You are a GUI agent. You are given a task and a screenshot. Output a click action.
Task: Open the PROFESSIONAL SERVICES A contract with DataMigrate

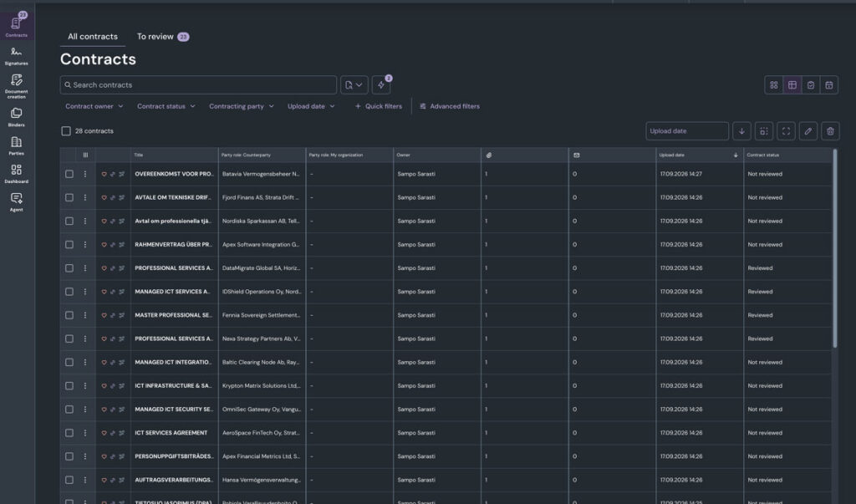click(174, 268)
